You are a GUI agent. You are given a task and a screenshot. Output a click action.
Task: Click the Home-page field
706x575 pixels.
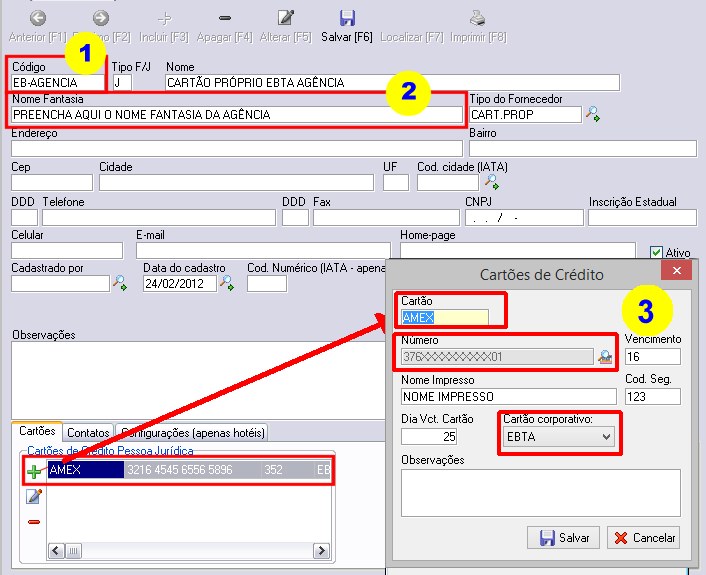pos(518,251)
